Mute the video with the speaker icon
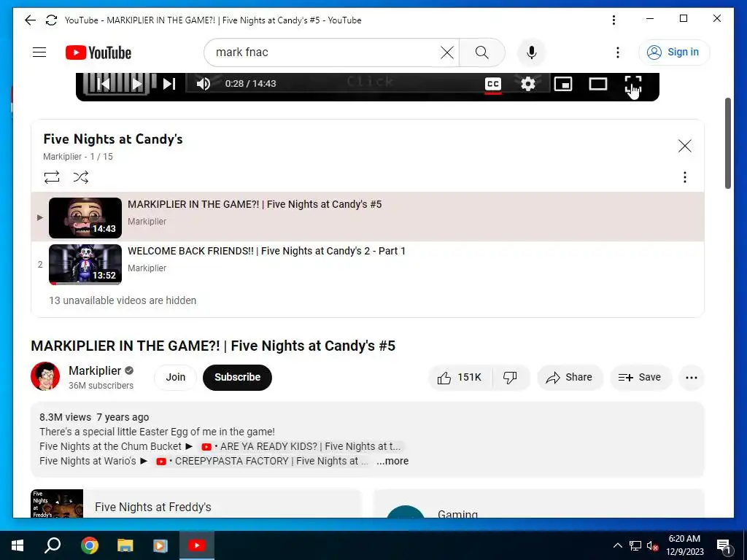The width and height of the screenshot is (747, 560). click(204, 84)
